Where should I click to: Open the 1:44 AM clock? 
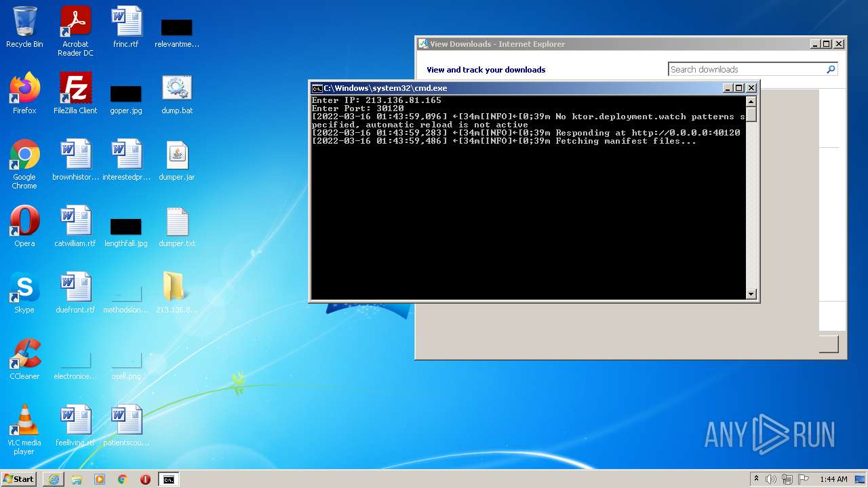(x=833, y=479)
